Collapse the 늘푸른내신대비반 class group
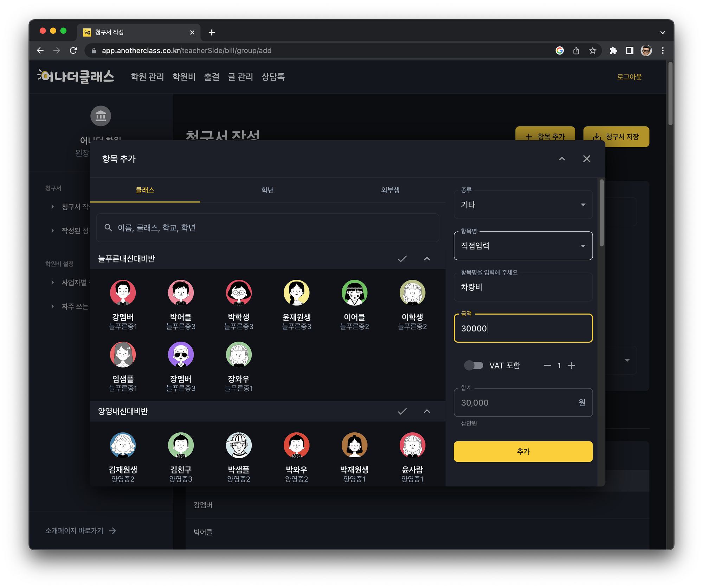 point(427,259)
